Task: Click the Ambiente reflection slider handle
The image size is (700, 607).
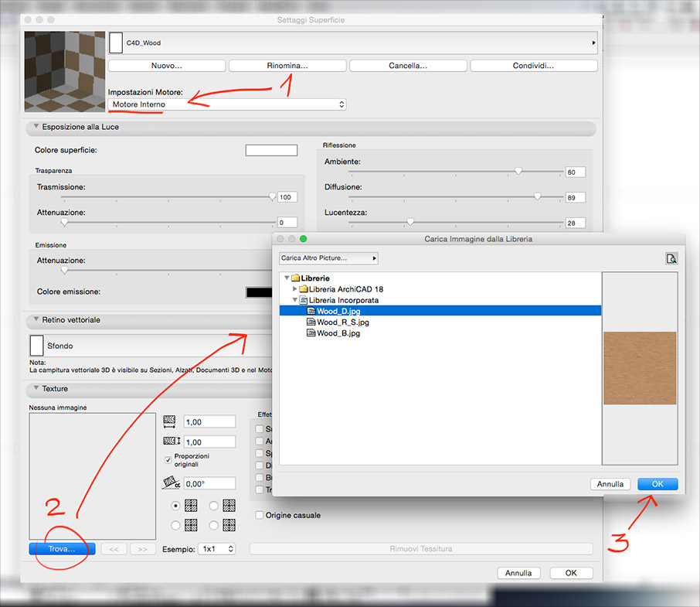Action: tap(518, 172)
